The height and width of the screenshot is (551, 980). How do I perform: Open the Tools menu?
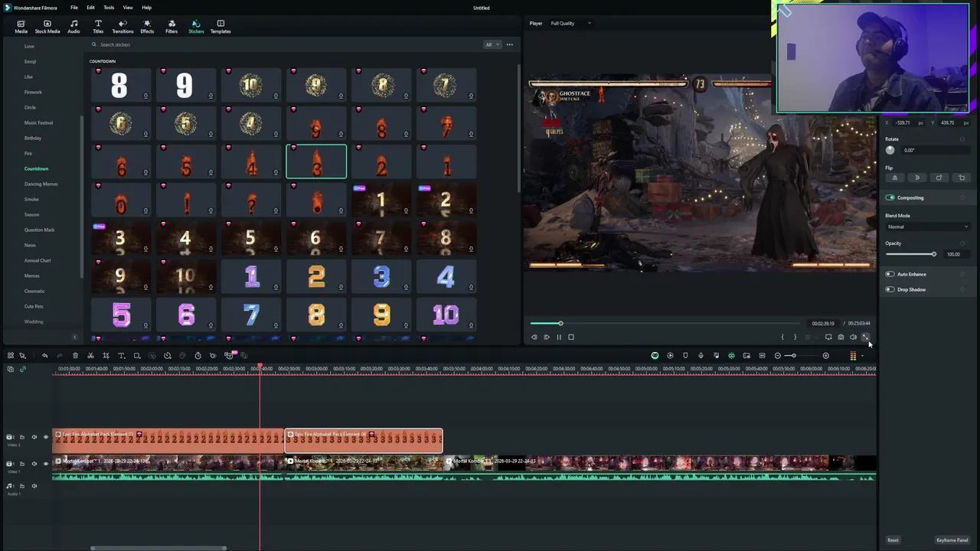click(109, 8)
